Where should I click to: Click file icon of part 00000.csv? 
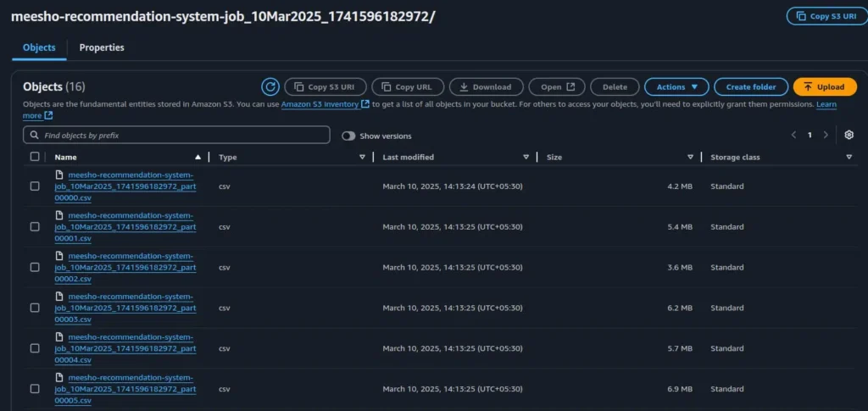pyautogui.click(x=59, y=175)
